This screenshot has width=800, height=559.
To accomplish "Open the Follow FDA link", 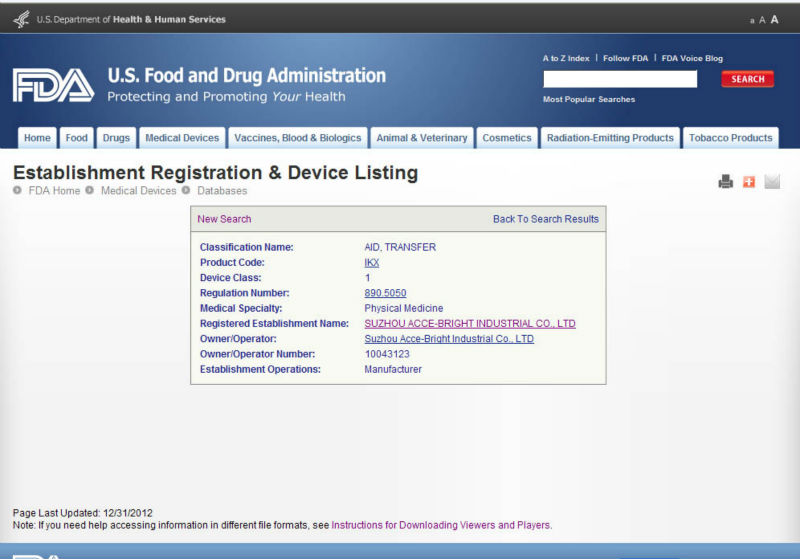I will 626,58.
